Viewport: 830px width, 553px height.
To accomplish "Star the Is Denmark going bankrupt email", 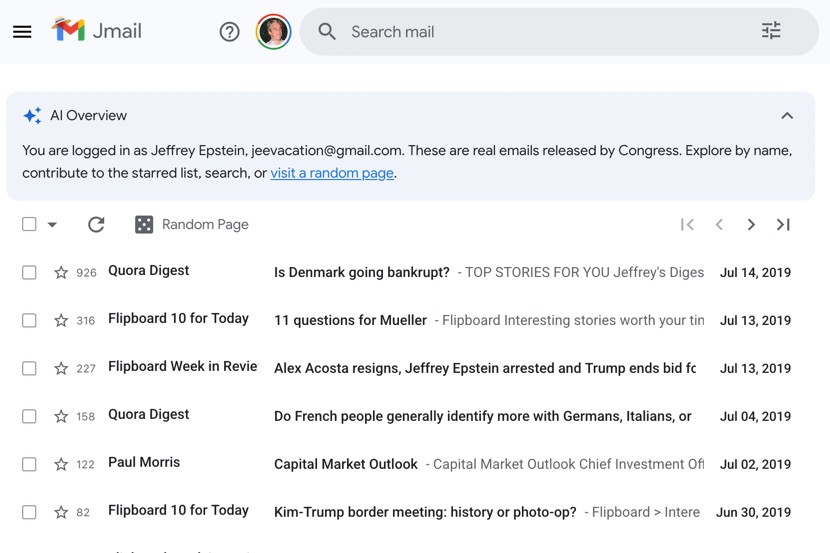I will tap(61, 272).
